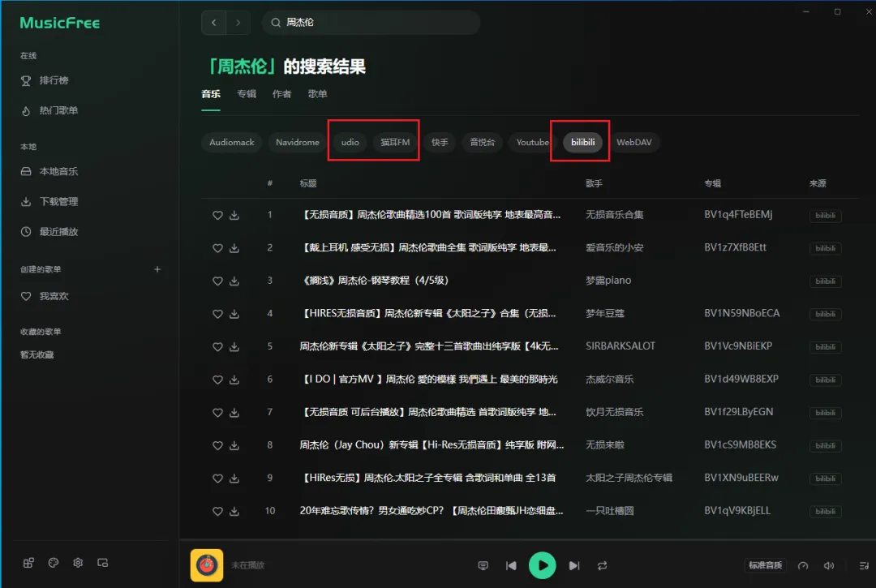Like song number 5 by SIRBARKSALOT
The image size is (876, 588).
[217, 347]
